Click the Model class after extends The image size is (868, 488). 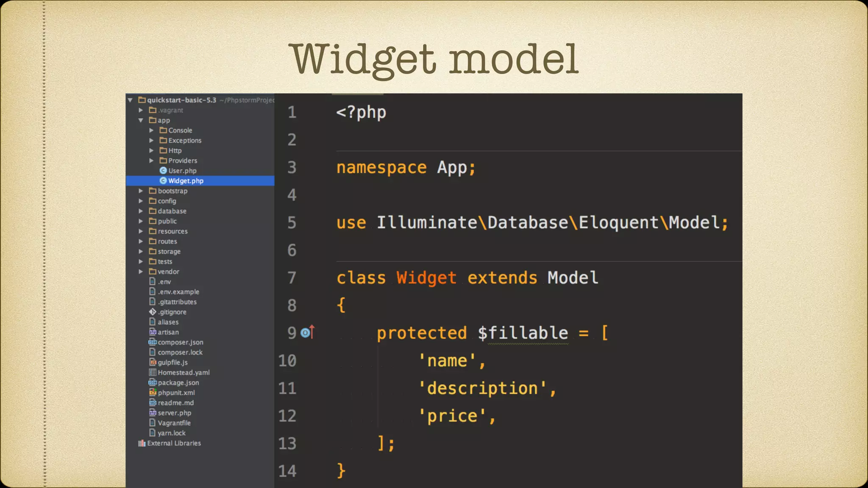573,278
